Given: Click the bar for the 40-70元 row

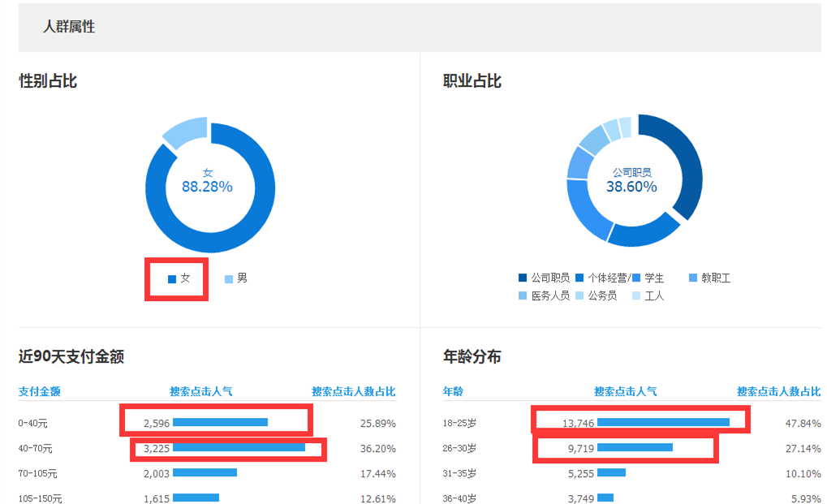Looking at the screenshot, I should pyautogui.click(x=239, y=447).
